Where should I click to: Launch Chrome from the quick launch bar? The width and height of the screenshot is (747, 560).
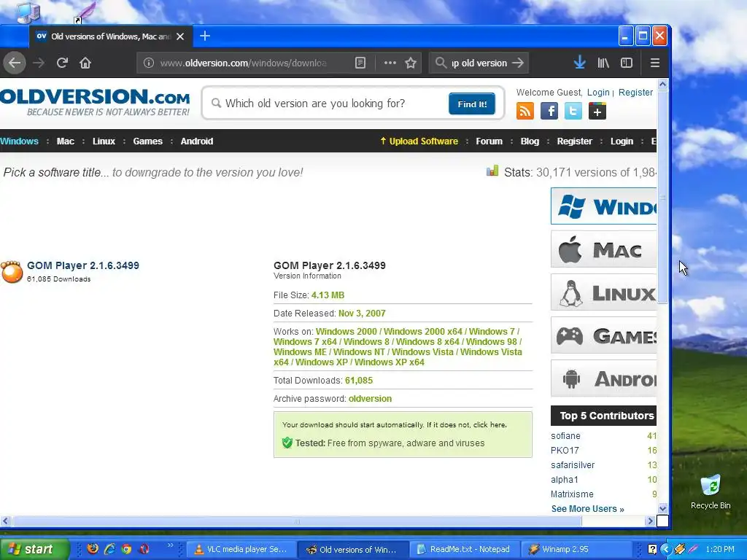tap(126, 549)
